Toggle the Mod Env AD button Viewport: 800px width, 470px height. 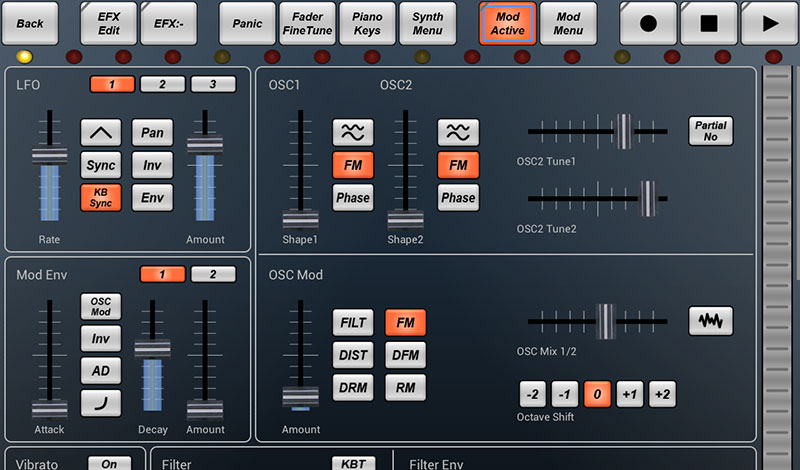pyautogui.click(x=101, y=370)
